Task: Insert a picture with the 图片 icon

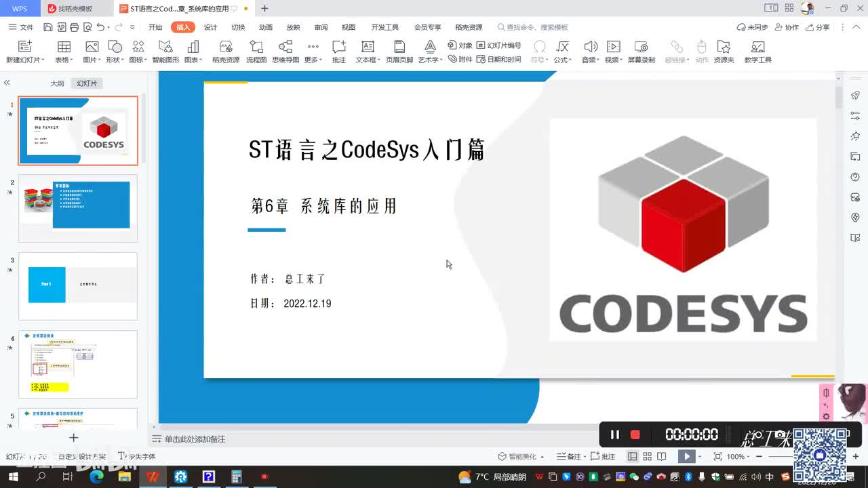Action: coord(92,47)
